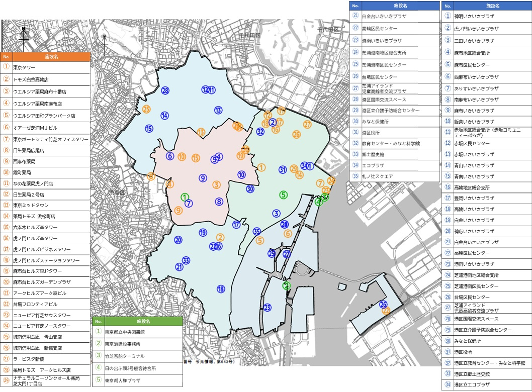Click blue marker 14 on the map

point(164,116)
